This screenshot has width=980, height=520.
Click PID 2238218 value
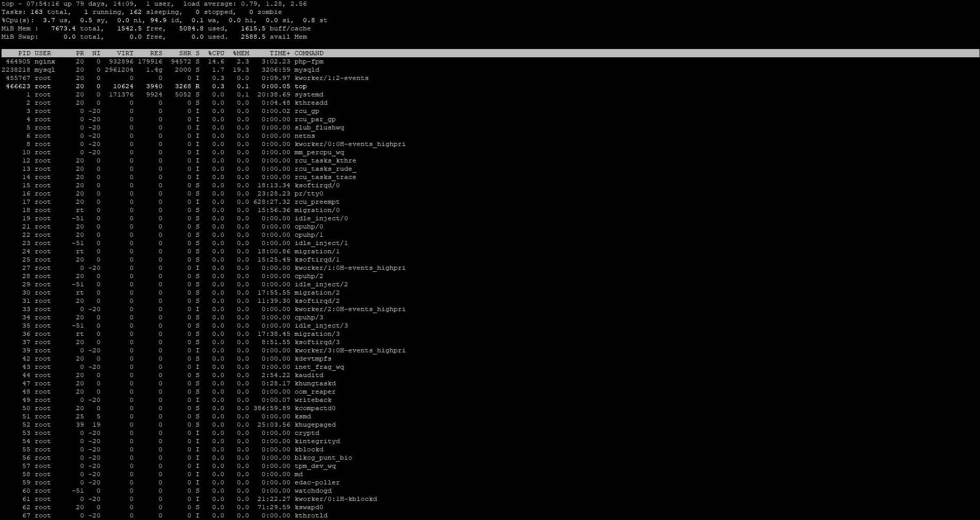pos(16,70)
